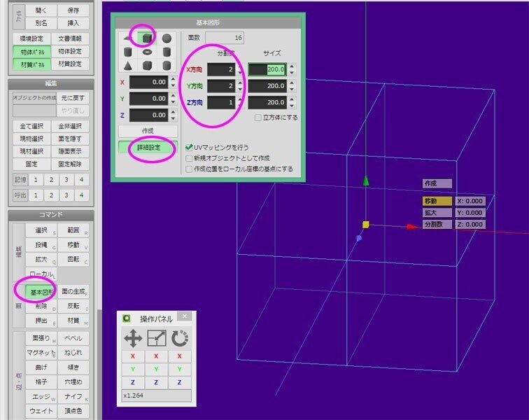Click the blue Z-axis sphere handle
Viewport: 529px width, 420px height.
click(359, 239)
